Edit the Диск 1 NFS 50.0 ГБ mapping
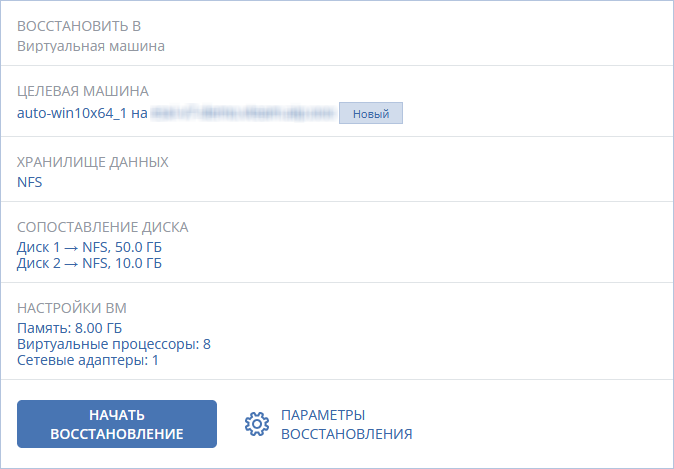Screen dimensions: 674x469 (x=89, y=247)
